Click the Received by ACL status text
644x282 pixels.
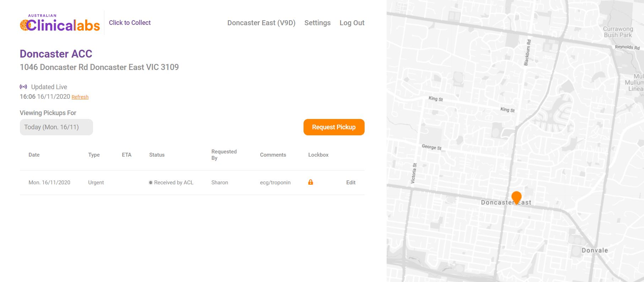[174, 183]
